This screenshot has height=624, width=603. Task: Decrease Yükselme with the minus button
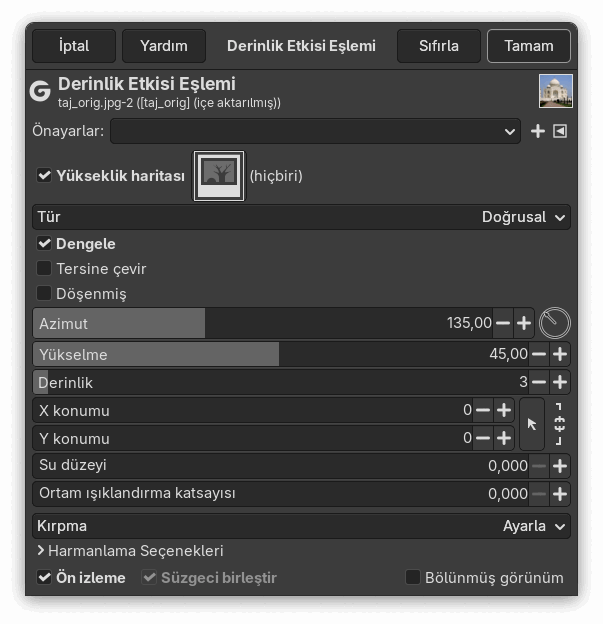coord(539,354)
